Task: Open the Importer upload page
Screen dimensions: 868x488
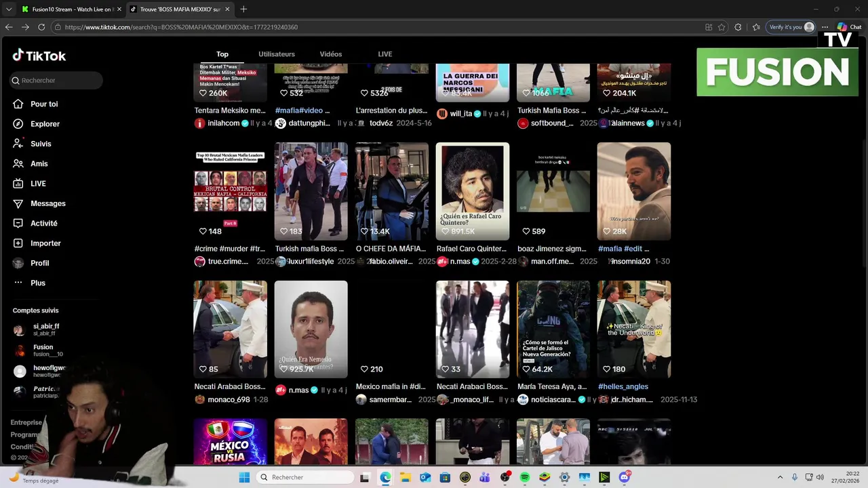Action: tap(45, 243)
